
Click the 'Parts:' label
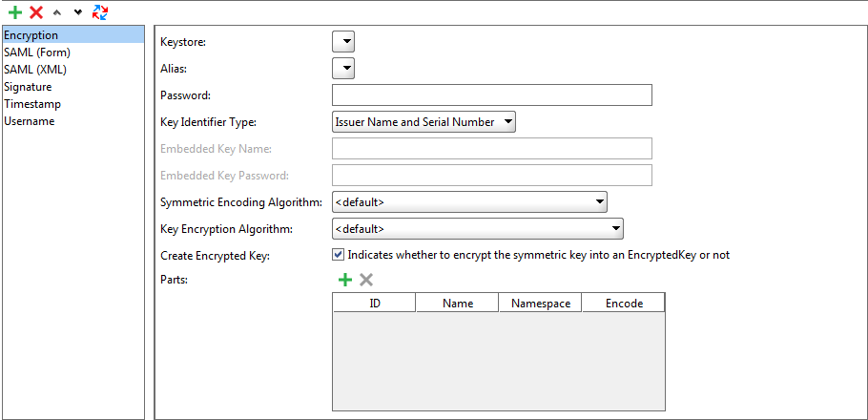tap(175, 280)
